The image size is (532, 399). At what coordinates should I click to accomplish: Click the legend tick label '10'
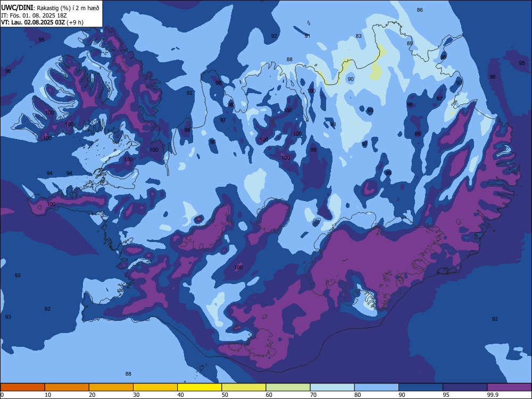(x=48, y=395)
